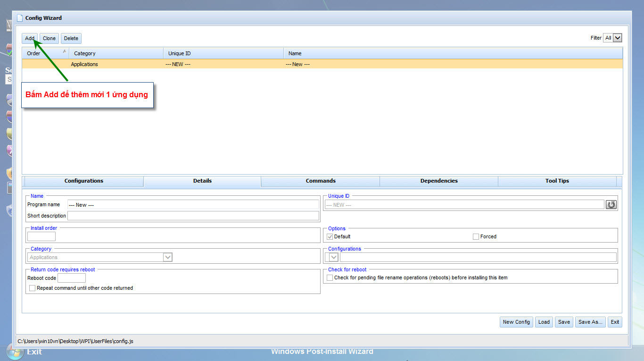Viewport: 644px width, 361px height.
Task: Click Save As... to save the config
Action: pyautogui.click(x=590, y=322)
